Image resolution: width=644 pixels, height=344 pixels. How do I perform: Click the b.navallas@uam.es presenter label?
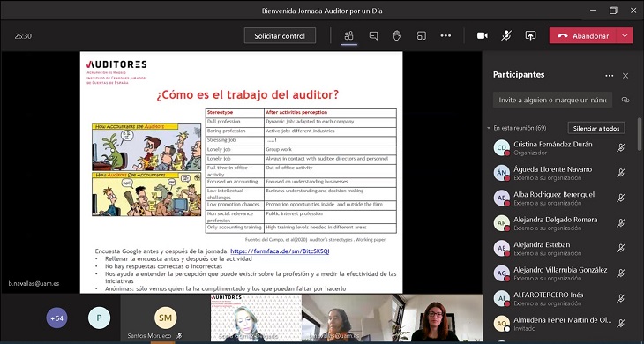pyautogui.click(x=34, y=284)
